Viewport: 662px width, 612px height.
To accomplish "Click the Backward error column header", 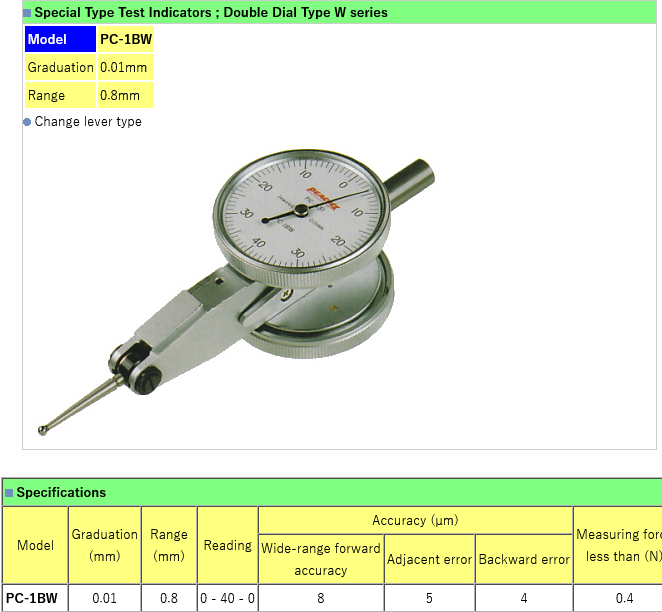I will coord(523,559).
